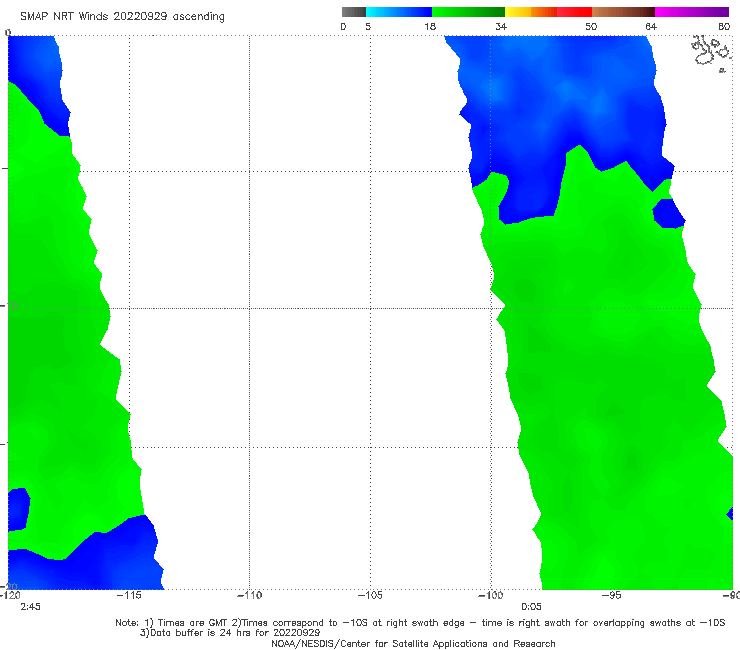Pick the cyan-to-blue segment of the color bar
The width and height of the screenshot is (740, 650).
click(399, 12)
